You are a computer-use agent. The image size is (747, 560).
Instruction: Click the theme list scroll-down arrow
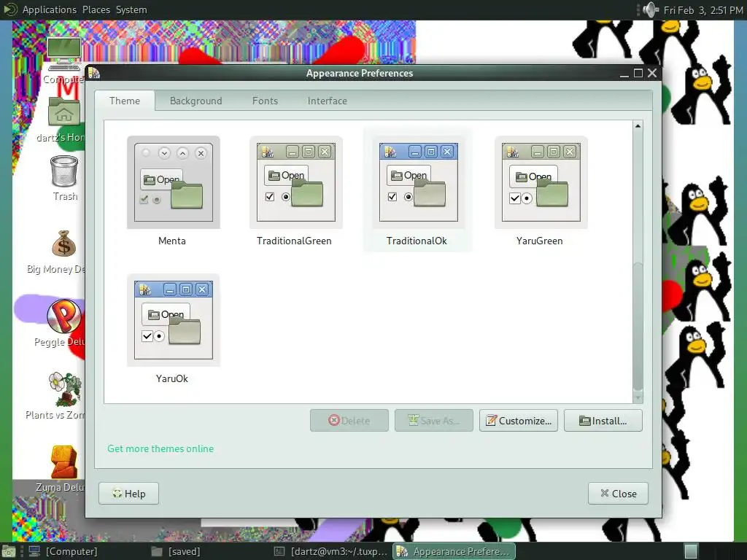pyautogui.click(x=638, y=397)
